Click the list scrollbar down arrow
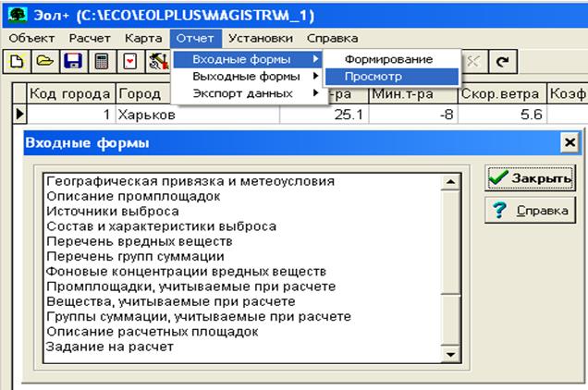This screenshot has height=390, width=588. [451, 354]
